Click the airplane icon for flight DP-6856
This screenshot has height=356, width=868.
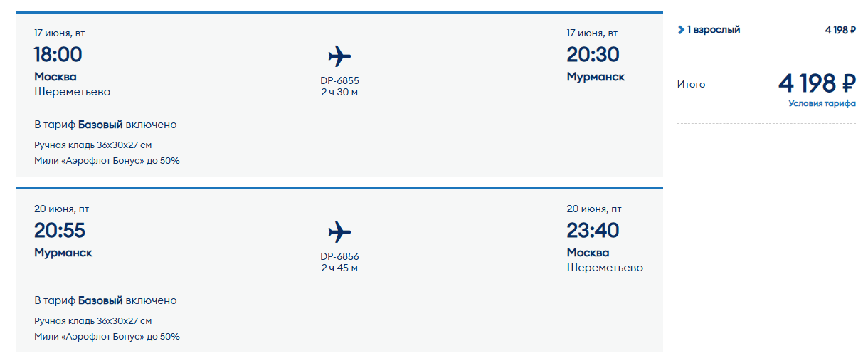[x=339, y=232]
